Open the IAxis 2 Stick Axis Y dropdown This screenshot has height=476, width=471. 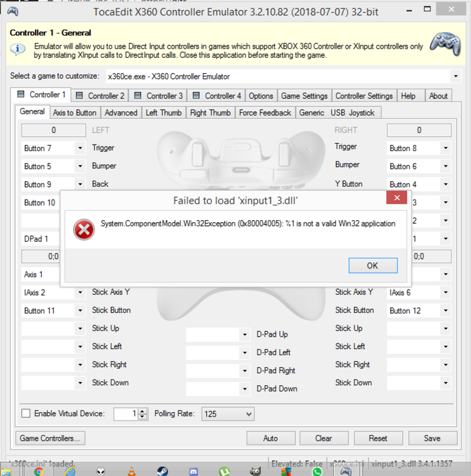[80, 293]
